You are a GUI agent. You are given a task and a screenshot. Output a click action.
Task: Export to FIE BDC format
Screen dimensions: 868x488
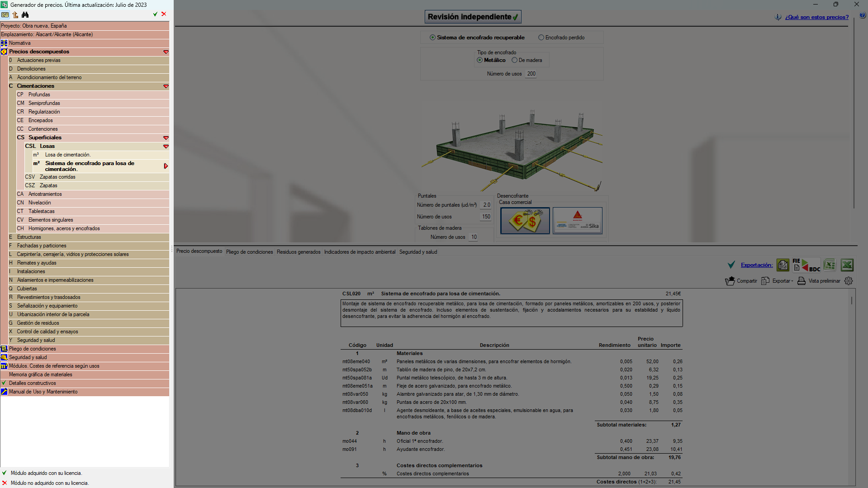click(x=806, y=265)
